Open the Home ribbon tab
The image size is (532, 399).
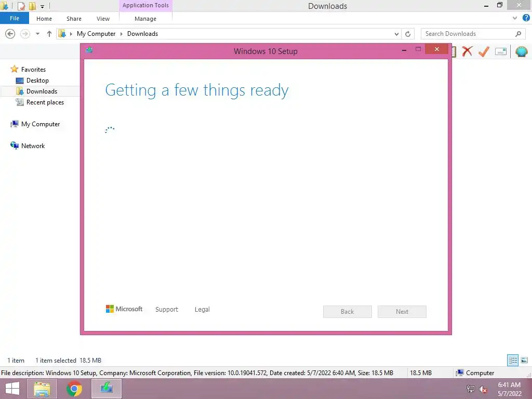[x=44, y=19]
